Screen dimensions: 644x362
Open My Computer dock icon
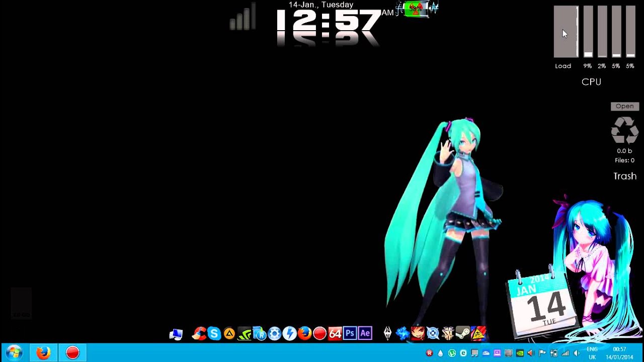(176, 334)
